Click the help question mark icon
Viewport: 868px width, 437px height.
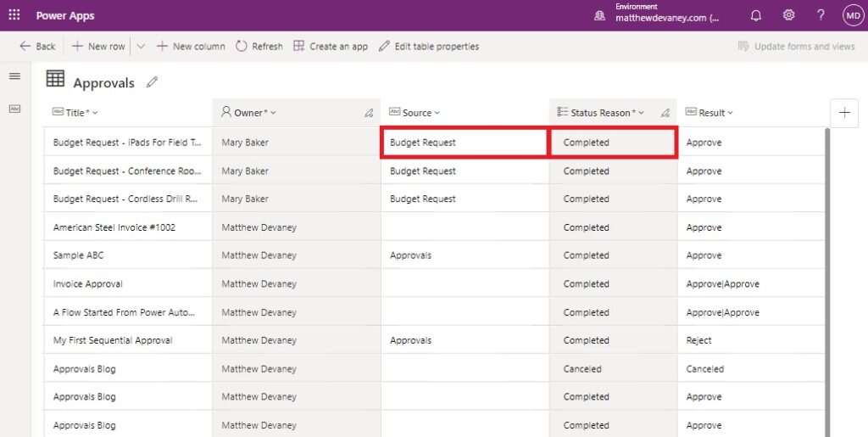[x=821, y=15]
